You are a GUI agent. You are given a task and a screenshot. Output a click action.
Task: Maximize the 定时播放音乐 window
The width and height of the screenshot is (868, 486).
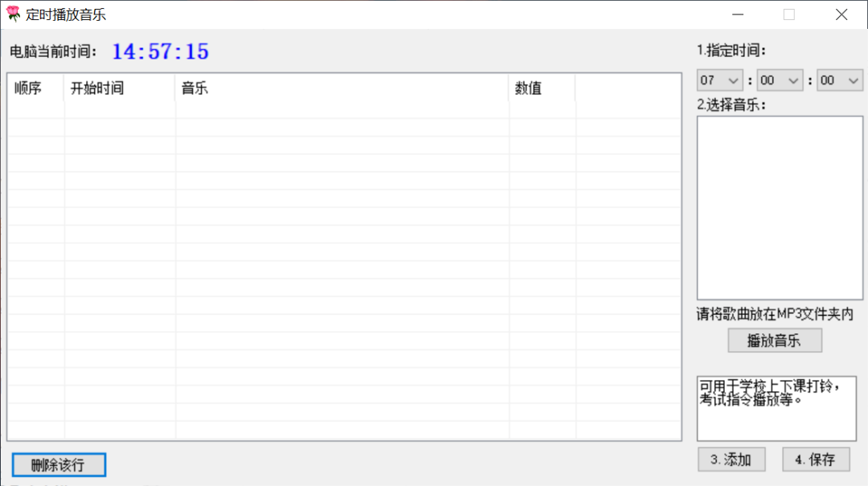(x=789, y=14)
